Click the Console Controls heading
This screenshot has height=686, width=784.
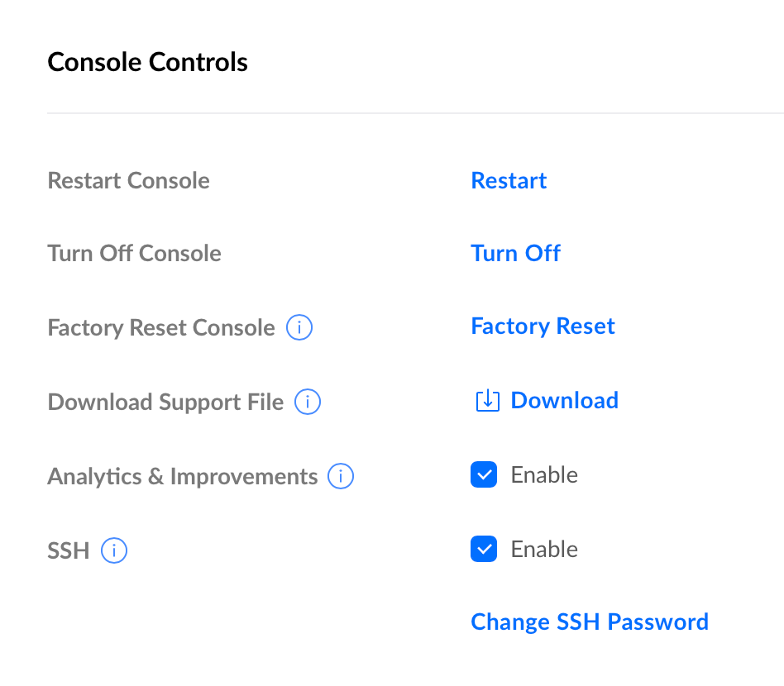coord(147,62)
